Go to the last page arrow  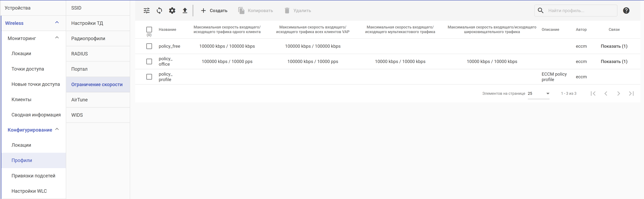point(631,93)
